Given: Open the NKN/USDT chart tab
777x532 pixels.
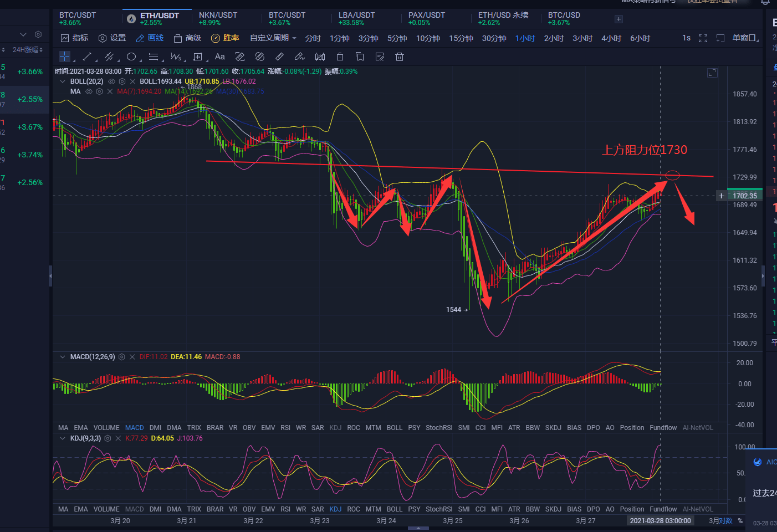Looking at the screenshot, I should pyautogui.click(x=218, y=18).
